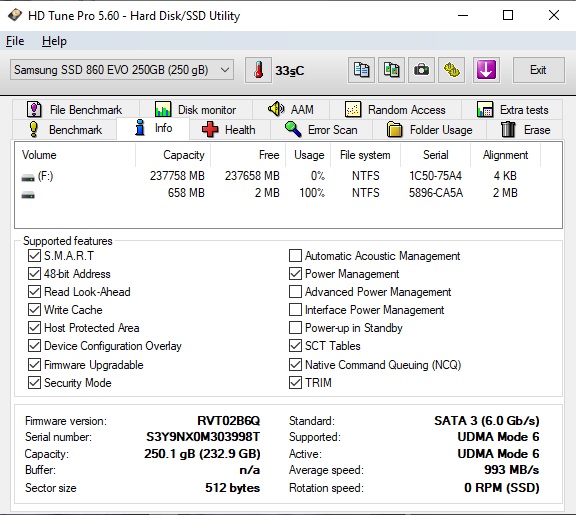This screenshot has width=576, height=515.
Task: Open the Health tab
Action: [x=230, y=130]
